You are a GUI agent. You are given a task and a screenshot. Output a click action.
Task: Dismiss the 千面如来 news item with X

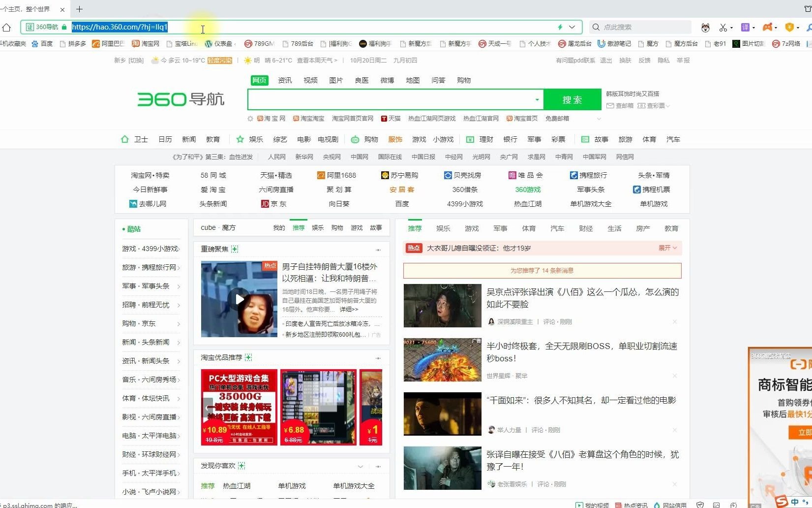pyautogui.click(x=675, y=430)
